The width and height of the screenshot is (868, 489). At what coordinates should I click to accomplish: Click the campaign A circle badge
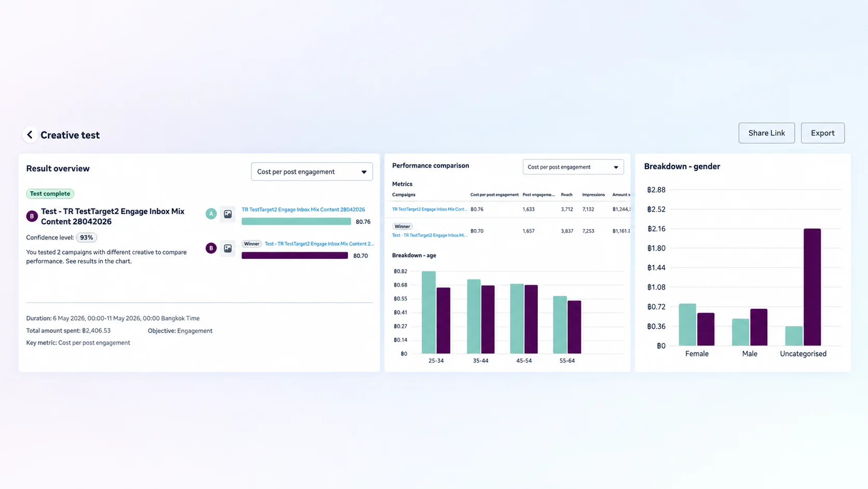tap(211, 214)
